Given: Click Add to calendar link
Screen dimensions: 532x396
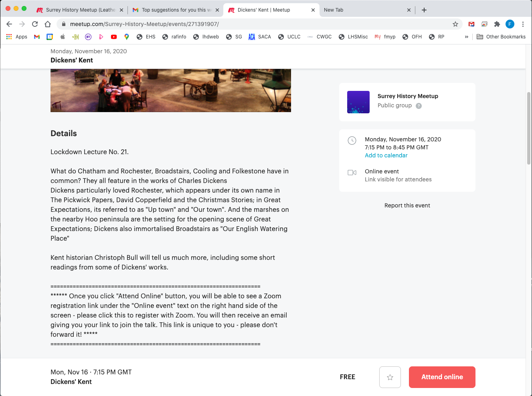Looking at the screenshot, I should click(x=386, y=155).
